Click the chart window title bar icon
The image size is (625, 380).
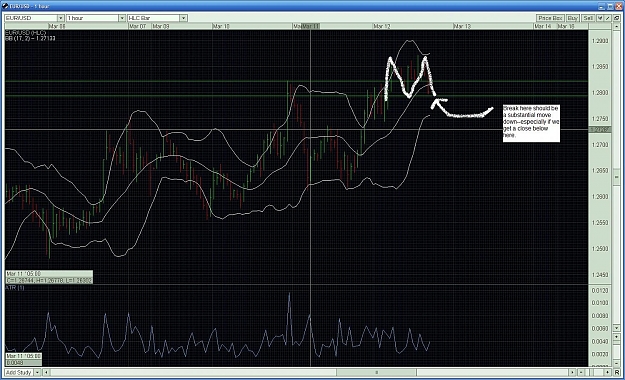tap(6, 6)
